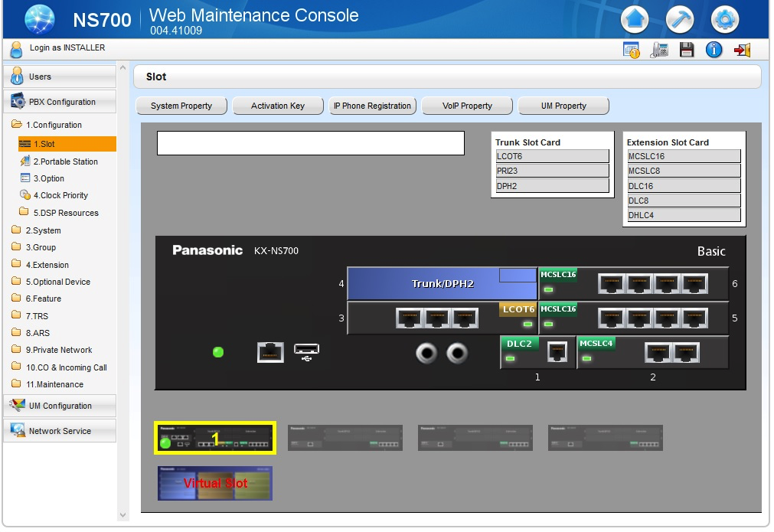Select the PRI23 trunk slot card
This screenshot has width=774, height=532.
click(x=552, y=171)
